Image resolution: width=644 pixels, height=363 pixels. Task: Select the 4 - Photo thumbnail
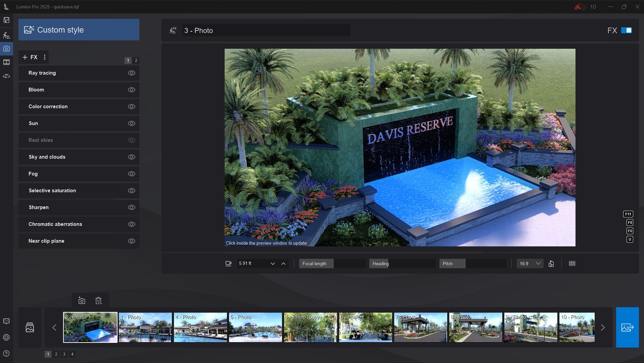(x=200, y=327)
